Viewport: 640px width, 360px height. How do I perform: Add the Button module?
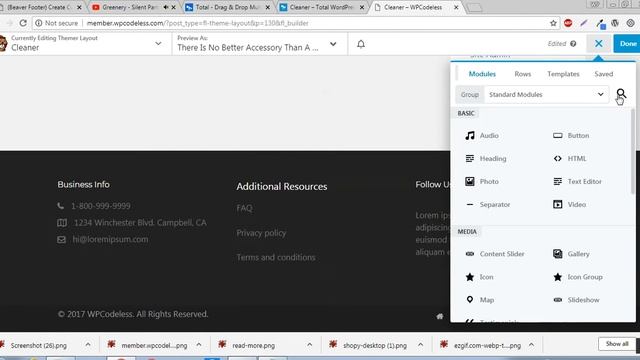571,136
